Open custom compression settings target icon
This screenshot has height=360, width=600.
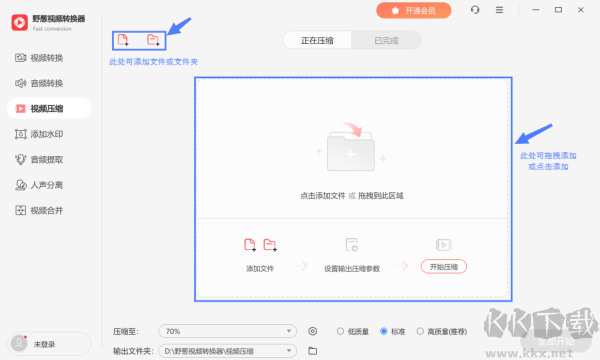tap(313, 331)
